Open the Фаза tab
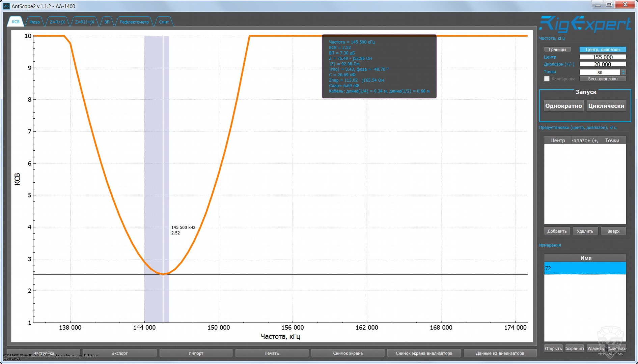 point(34,22)
